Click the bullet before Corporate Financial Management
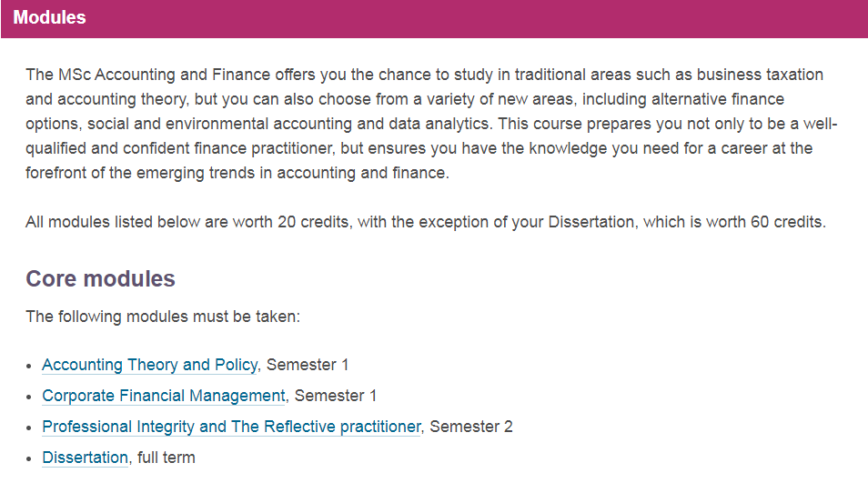 tap(30, 397)
